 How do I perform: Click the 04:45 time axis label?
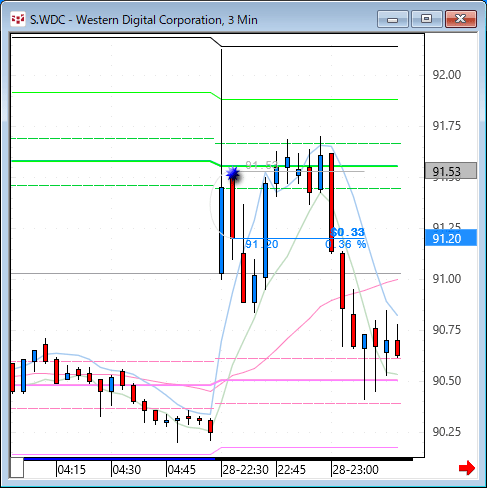(x=182, y=470)
